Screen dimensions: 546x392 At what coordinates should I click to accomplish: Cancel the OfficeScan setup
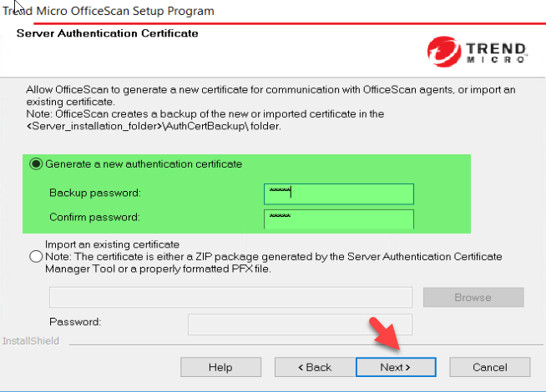click(490, 367)
